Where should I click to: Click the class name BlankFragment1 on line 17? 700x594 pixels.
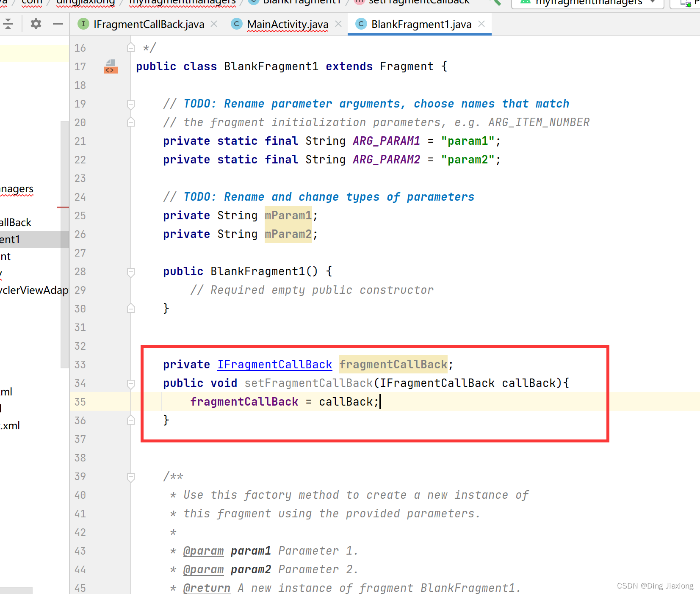[x=271, y=66]
